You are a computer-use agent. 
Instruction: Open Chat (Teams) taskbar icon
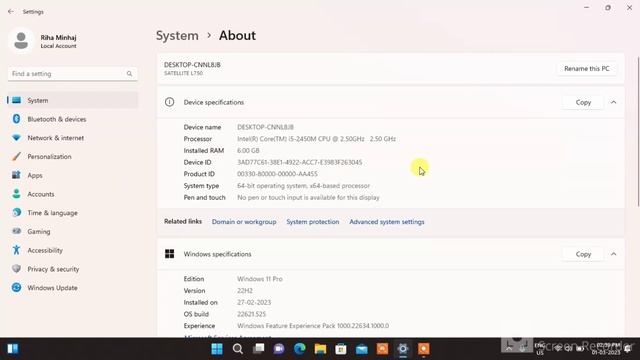click(279, 349)
